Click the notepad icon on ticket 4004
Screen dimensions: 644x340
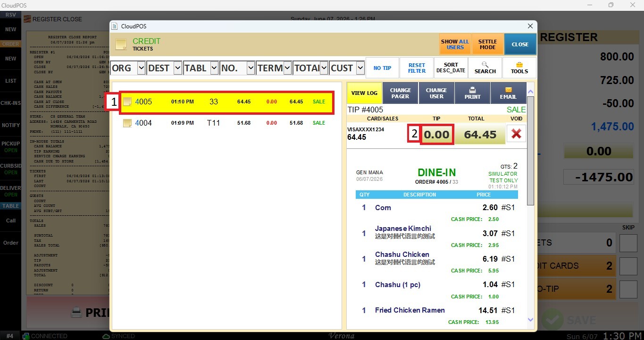127,123
